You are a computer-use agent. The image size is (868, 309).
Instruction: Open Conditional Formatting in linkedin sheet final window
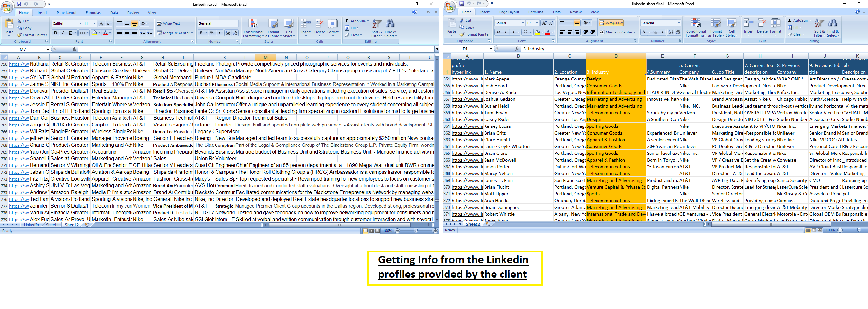tap(696, 28)
